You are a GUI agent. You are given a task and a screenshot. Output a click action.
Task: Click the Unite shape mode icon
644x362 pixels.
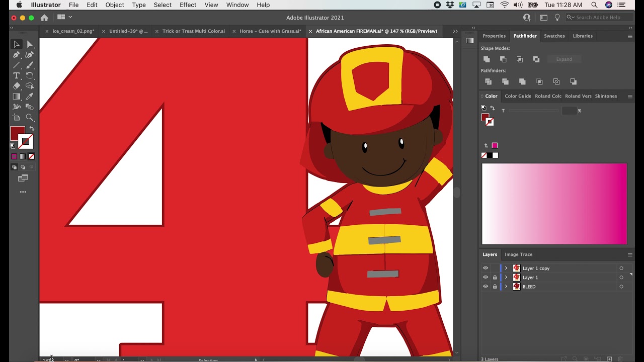[487, 59]
